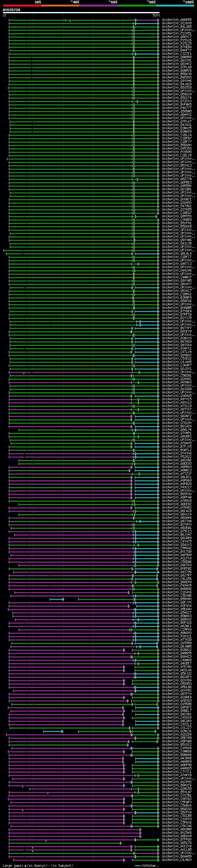This screenshot has height=868, width=197.
Task: Select label UniRef100_A9TXS7
Action: tap(177, 409)
